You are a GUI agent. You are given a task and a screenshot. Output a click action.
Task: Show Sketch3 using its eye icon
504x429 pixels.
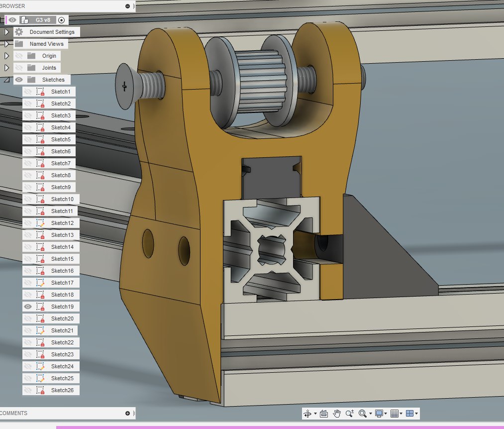[28, 115]
